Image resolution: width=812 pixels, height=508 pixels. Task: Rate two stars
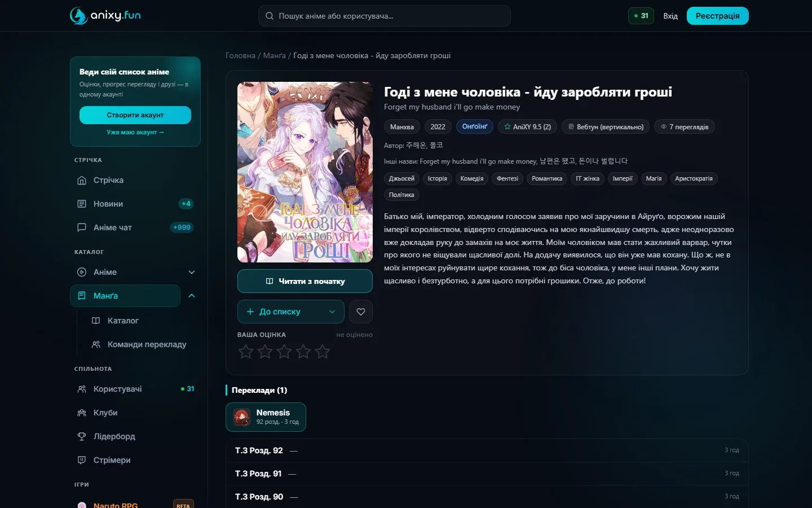[x=265, y=352]
